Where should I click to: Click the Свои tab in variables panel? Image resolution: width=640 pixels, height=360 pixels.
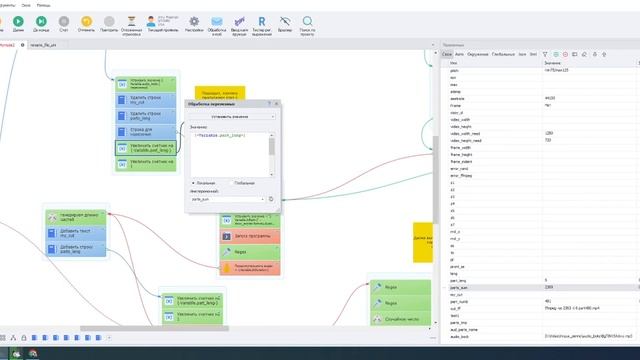coord(447,54)
